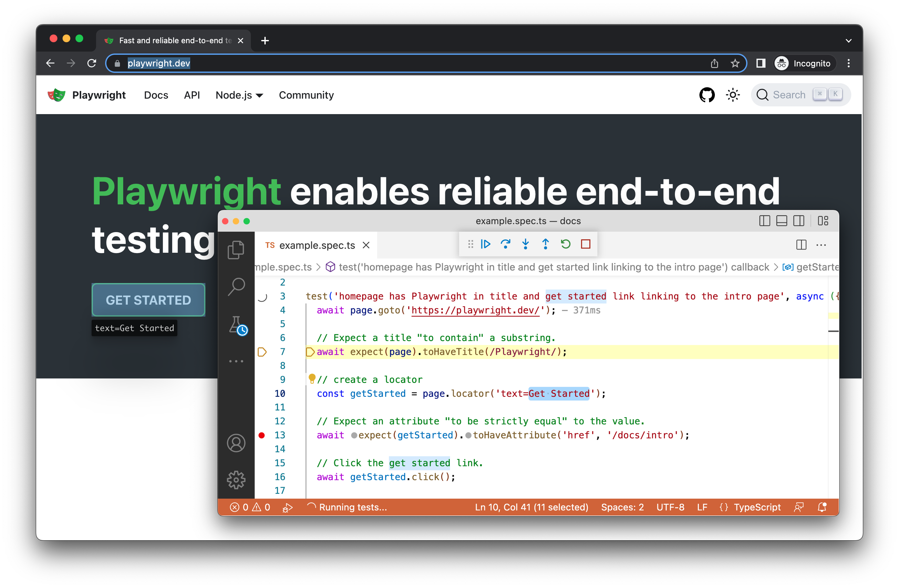Image resolution: width=899 pixels, height=588 pixels.
Task: Open Search in the activity bar
Action: tap(236, 286)
